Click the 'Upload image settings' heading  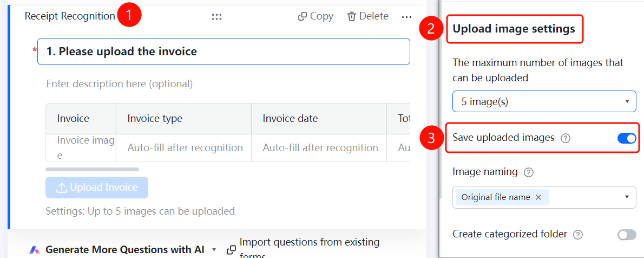pyautogui.click(x=514, y=29)
